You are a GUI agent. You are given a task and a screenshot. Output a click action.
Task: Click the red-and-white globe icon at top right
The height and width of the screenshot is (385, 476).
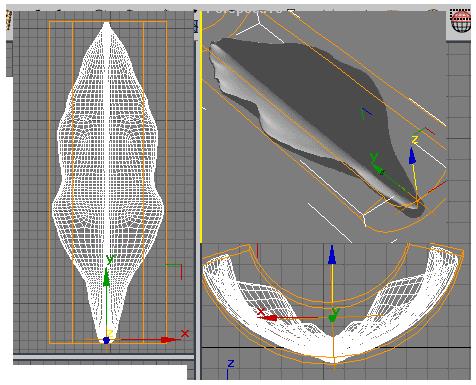(x=461, y=21)
